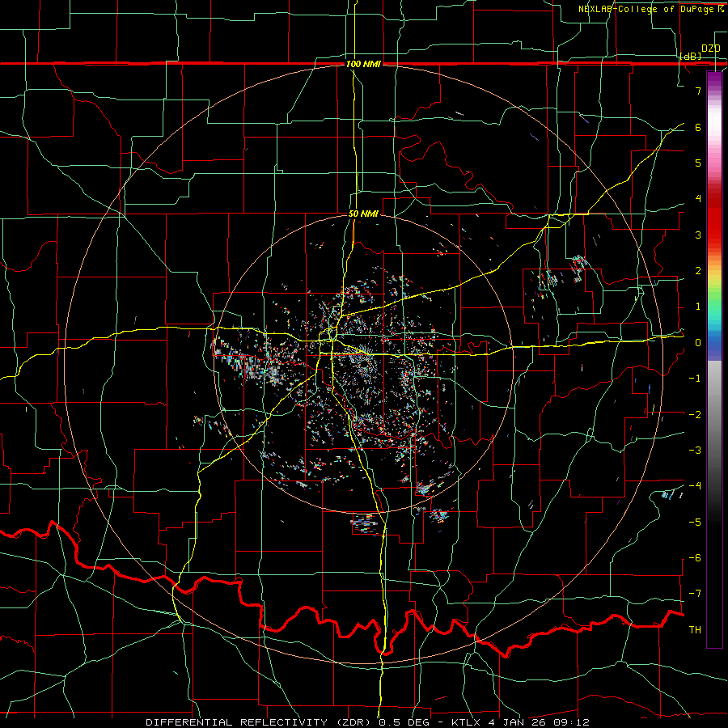The height and width of the screenshot is (728, 728).
Task: Click the 'TH' threshold label on the scale
Action: click(695, 629)
